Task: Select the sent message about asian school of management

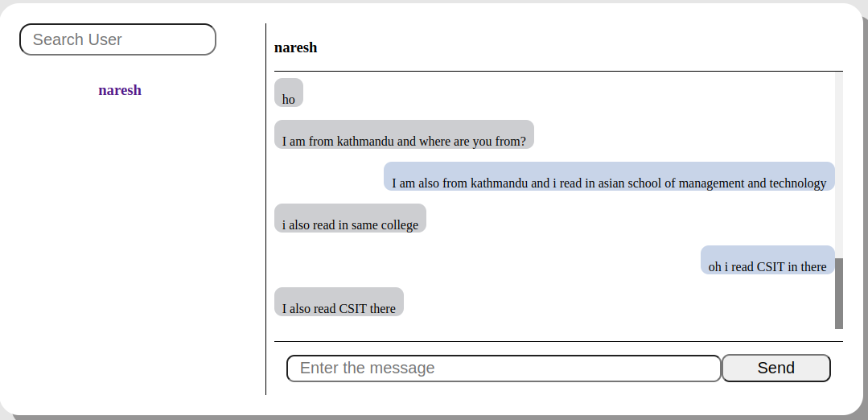Action: coord(609,177)
